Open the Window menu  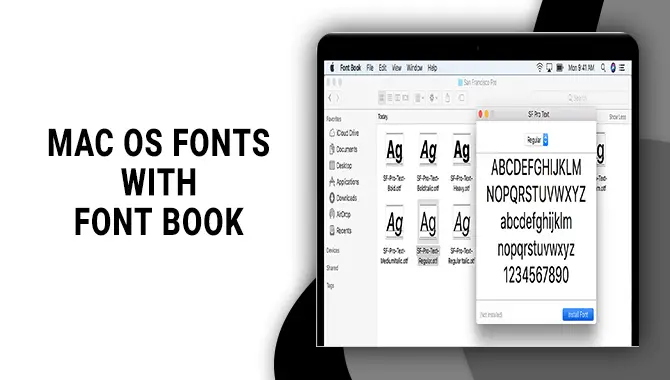[414, 68]
